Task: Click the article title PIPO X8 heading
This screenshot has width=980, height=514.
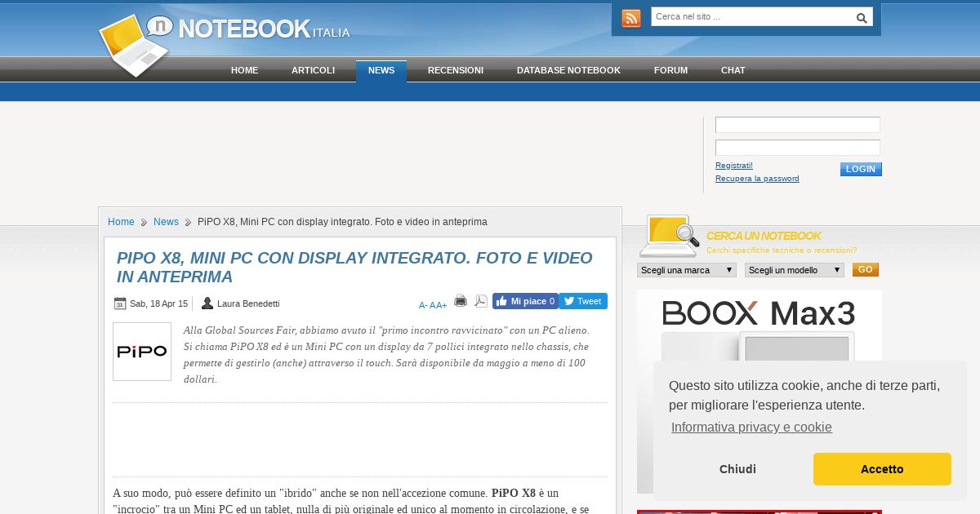Action: pyautogui.click(x=354, y=268)
